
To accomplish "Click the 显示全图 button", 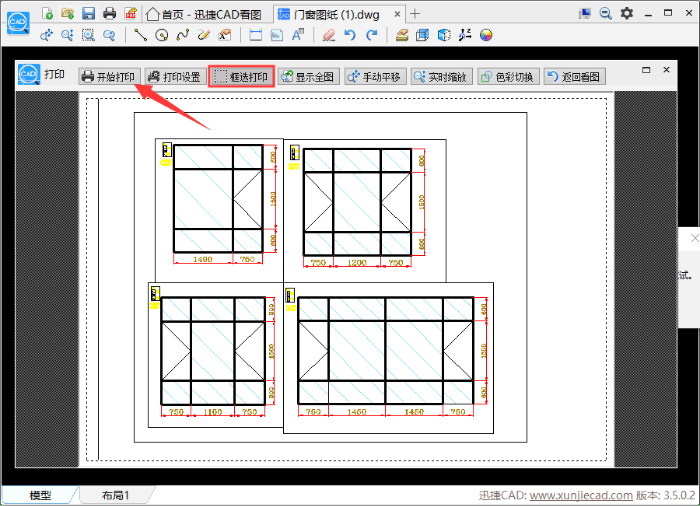I will (x=308, y=77).
